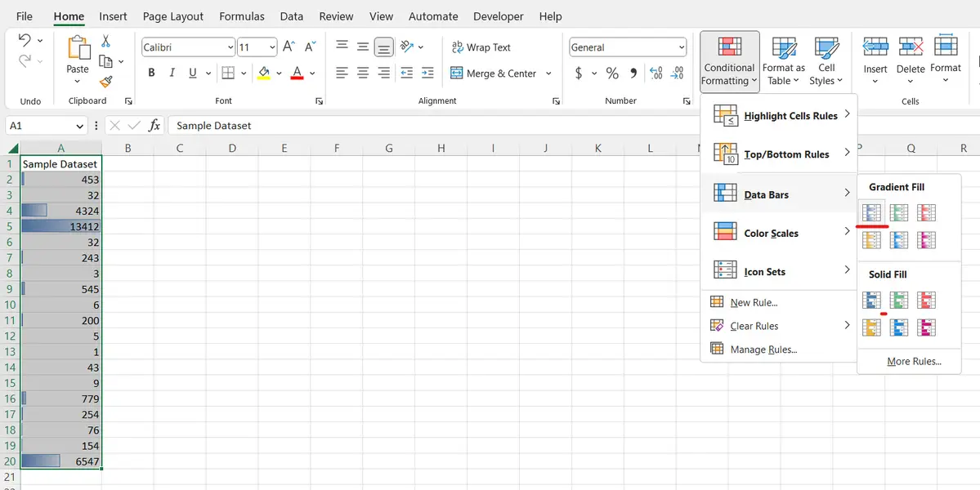
Task: Open the Font Color picker
Action: pyautogui.click(x=298, y=73)
